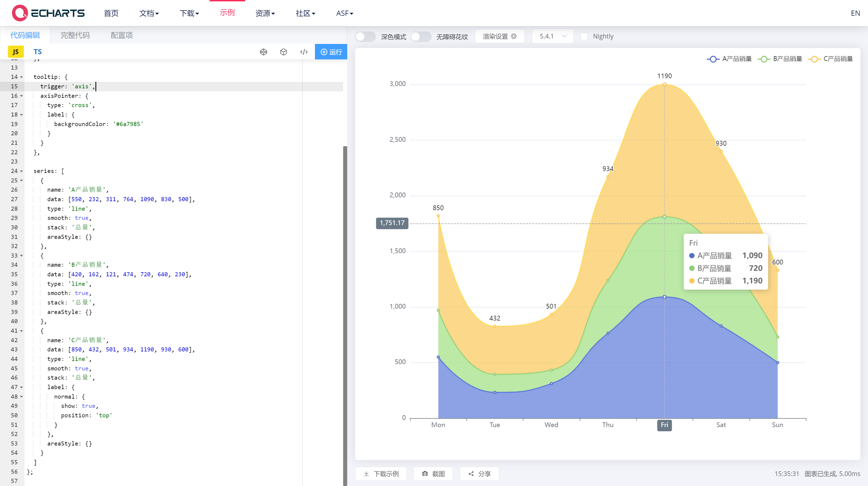Open the 5.4.1 version dropdown
Viewport: 868px width, 486px height.
pyautogui.click(x=553, y=36)
